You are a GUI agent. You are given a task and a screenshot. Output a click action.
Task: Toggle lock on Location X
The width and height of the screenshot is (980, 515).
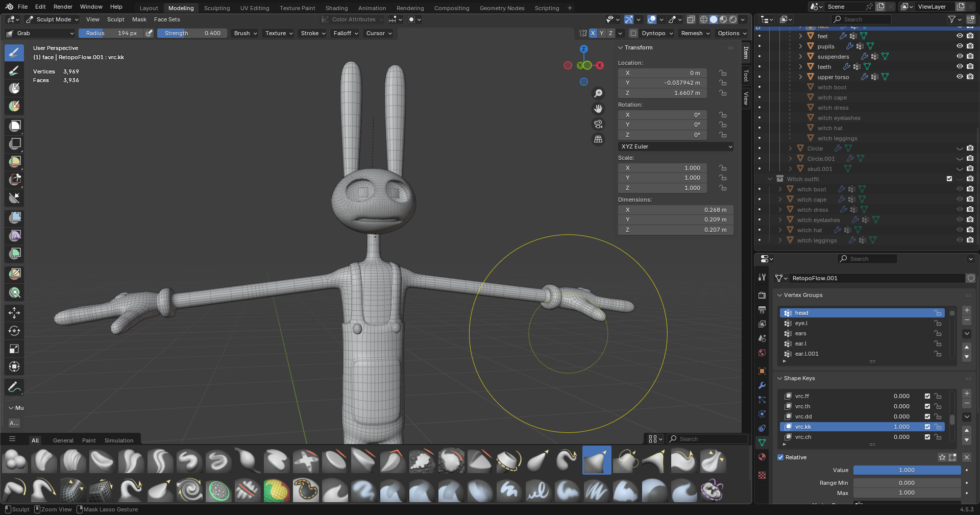[x=723, y=73]
